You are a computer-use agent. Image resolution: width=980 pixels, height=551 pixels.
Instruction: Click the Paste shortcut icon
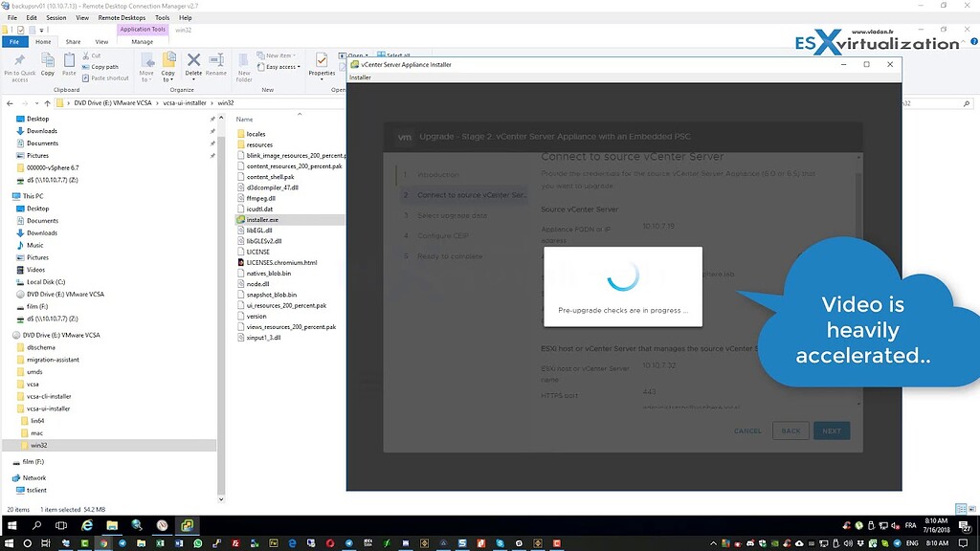click(85, 78)
